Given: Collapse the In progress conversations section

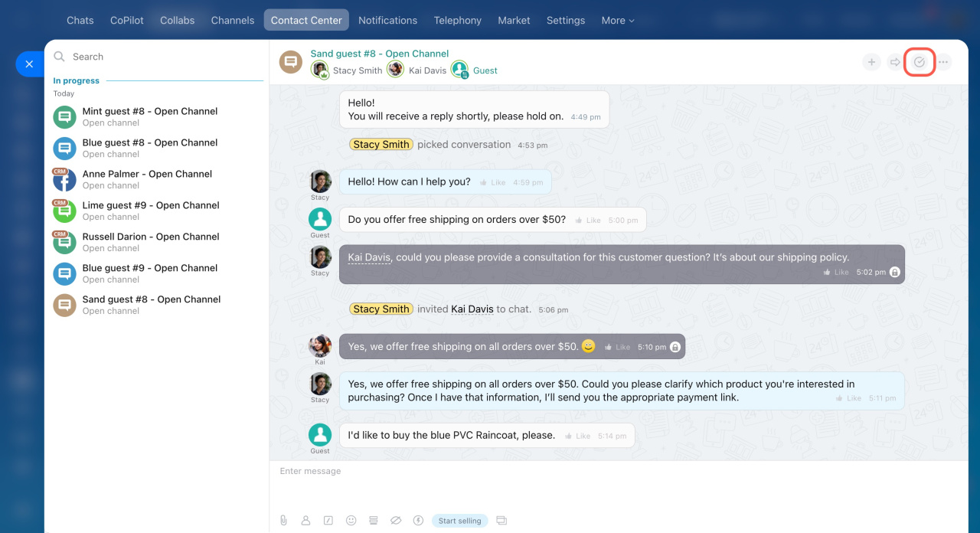Looking at the screenshot, I should pos(77,80).
